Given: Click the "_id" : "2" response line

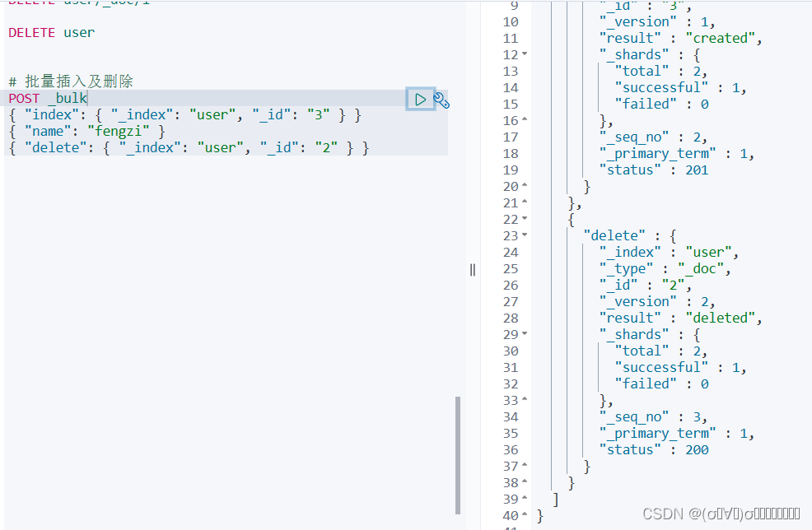Looking at the screenshot, I should pyautogui.click(x=646, y=286).
